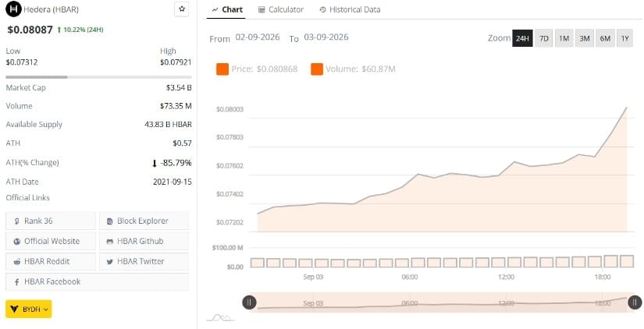Click the BYDFi logo icon
The height and width of the screenshot is (329, 644).
coord(14,309)
